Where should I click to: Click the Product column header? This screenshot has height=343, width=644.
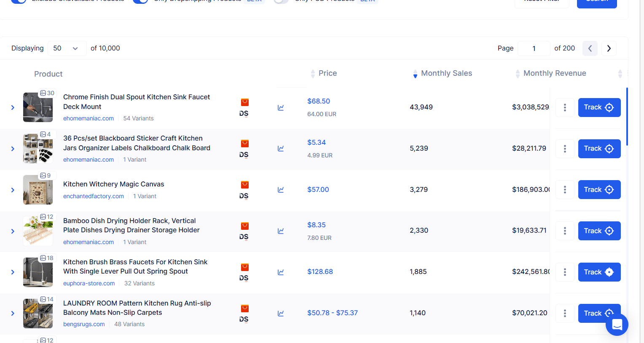tap(48, 74)
